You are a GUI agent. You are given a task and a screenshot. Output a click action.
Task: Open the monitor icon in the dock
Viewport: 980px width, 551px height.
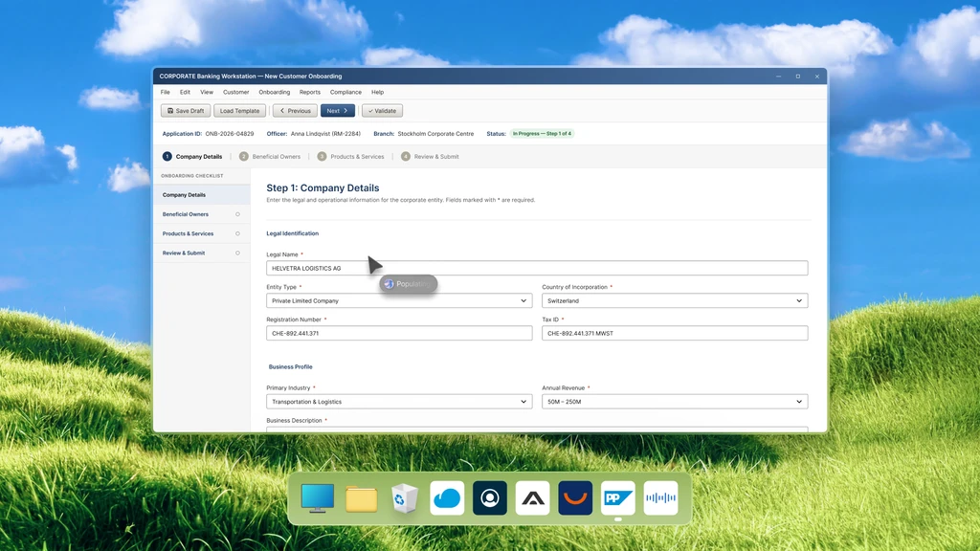pos(318,497)
